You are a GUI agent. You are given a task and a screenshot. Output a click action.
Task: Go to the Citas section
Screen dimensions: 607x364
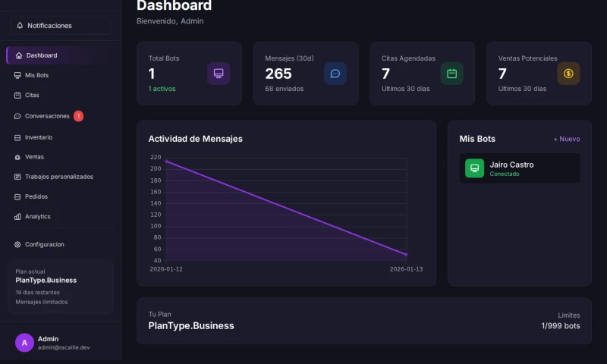click(x=32, y=96)
